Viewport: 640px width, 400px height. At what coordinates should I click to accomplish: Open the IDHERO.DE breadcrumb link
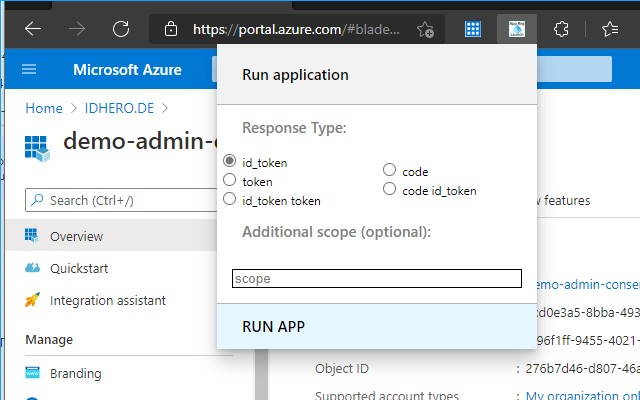[x=119, y=108]
